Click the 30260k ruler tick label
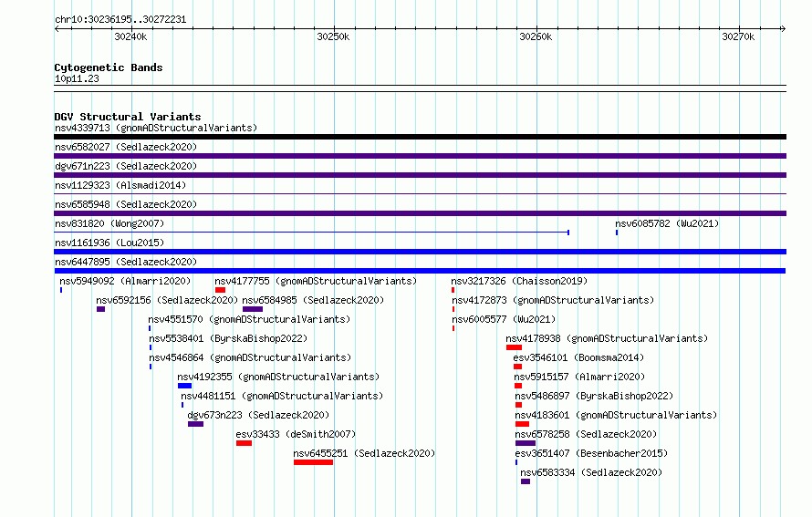812x517 pixels. [536, 36]
